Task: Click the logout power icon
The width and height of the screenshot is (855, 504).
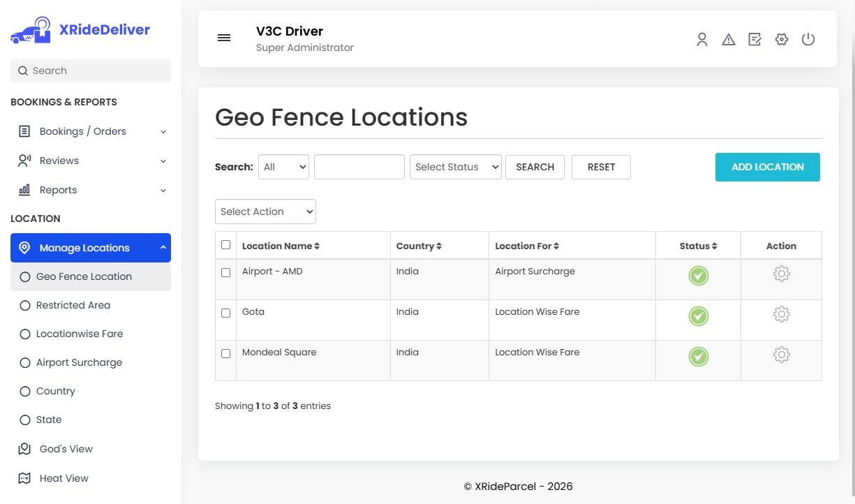Action: 808,40
